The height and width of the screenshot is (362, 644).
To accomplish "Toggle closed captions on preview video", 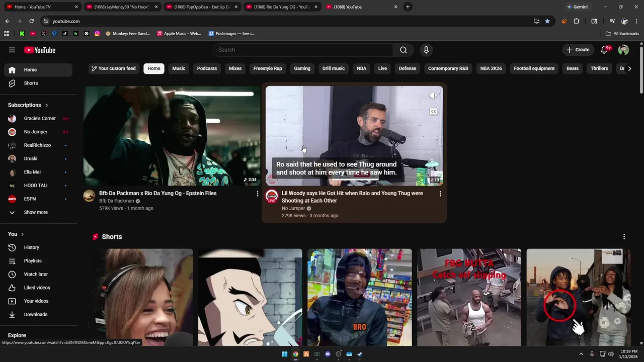I will pos(433,112).
